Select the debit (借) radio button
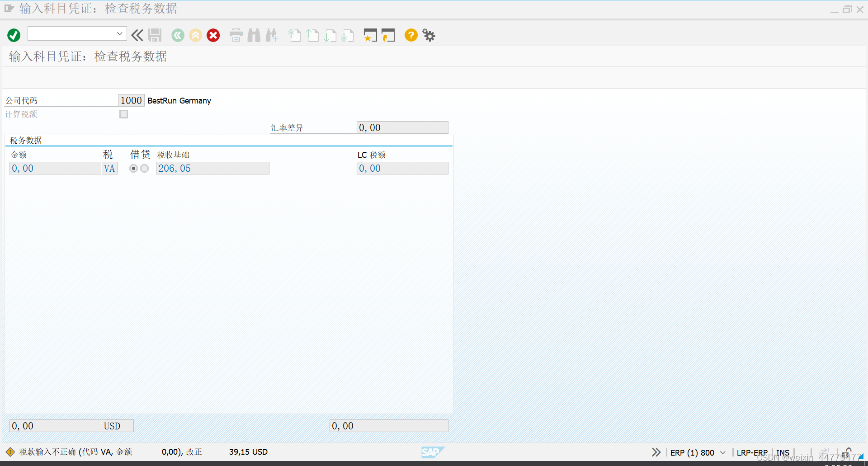Screen dimensions: 868x466 (x=133, y=169)
